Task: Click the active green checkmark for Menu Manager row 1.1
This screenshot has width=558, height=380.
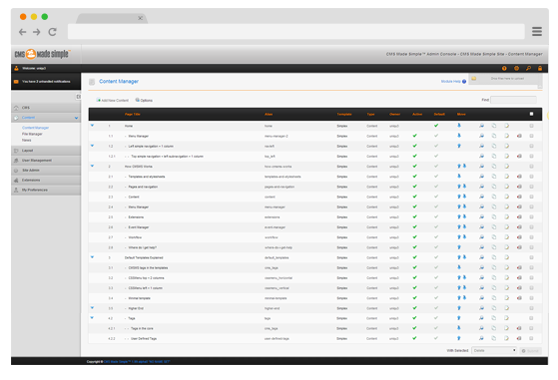Action: pyautogui.click(x=415, y=136)
